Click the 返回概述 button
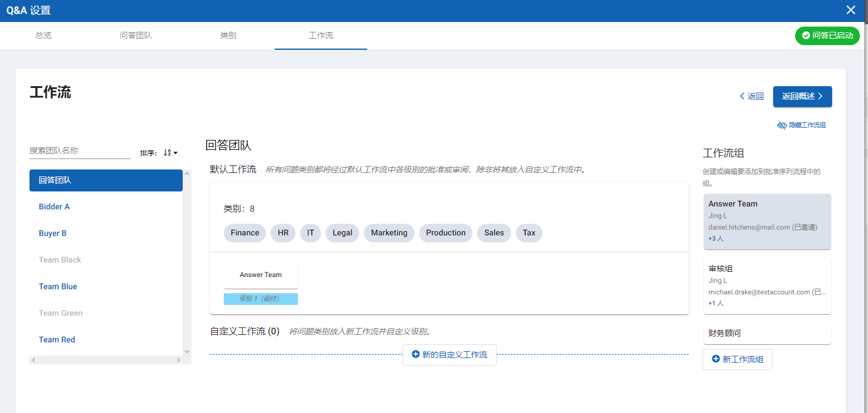The width and height of the screenshot is (868, 413). coord(802,97)
